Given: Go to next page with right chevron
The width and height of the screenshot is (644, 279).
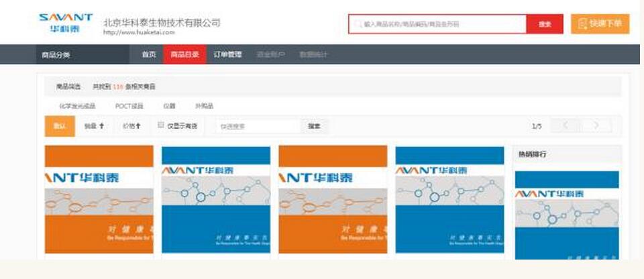Looking at the screenshot, I should pos(596,125).
